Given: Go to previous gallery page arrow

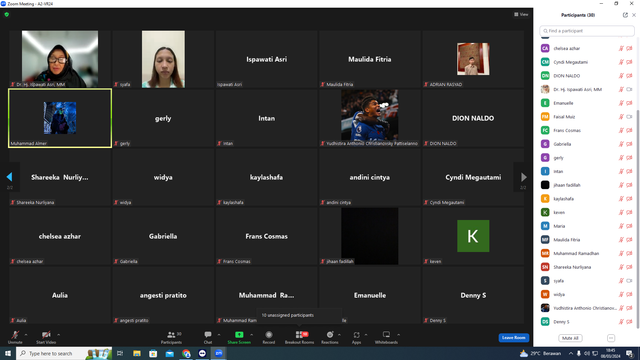Looking at the screenshot, I should point(9,177).
